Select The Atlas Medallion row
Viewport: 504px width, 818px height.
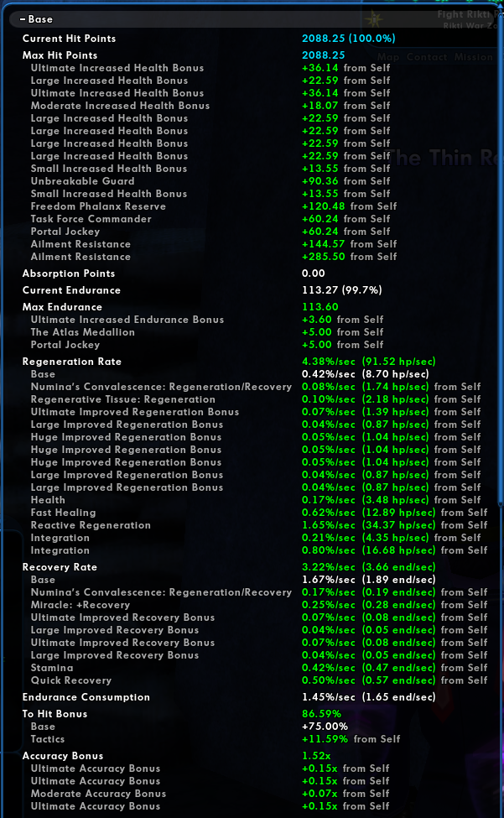tap(82, 332)
